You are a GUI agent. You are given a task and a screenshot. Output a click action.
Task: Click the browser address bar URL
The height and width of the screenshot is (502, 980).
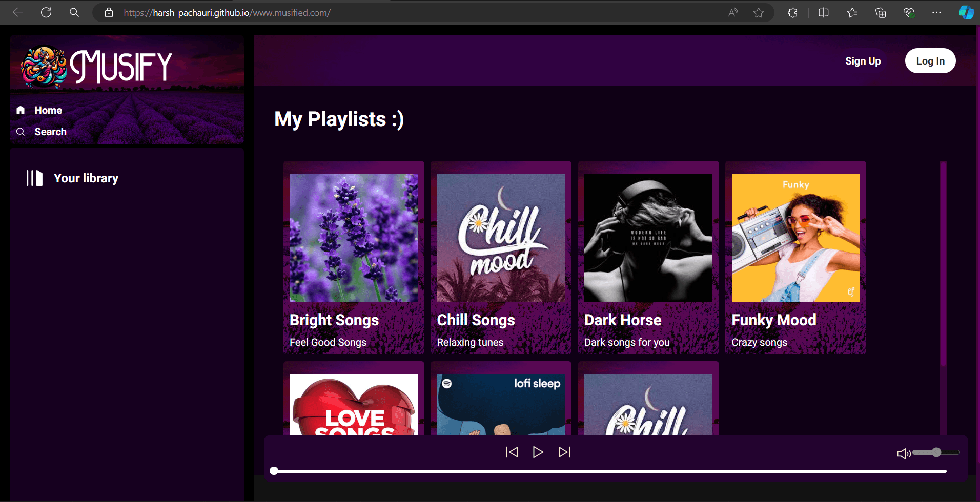click(227, 13)
